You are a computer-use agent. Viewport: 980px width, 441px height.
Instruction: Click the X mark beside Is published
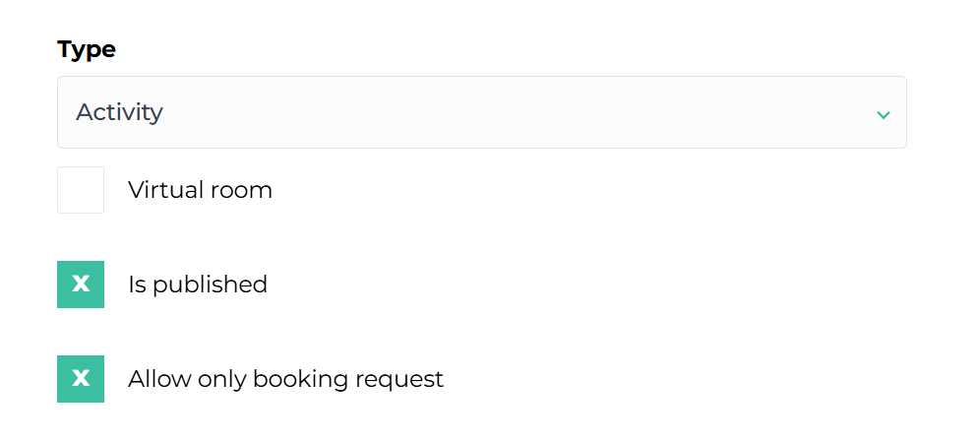pyautogui.click(x=81, y=284)
